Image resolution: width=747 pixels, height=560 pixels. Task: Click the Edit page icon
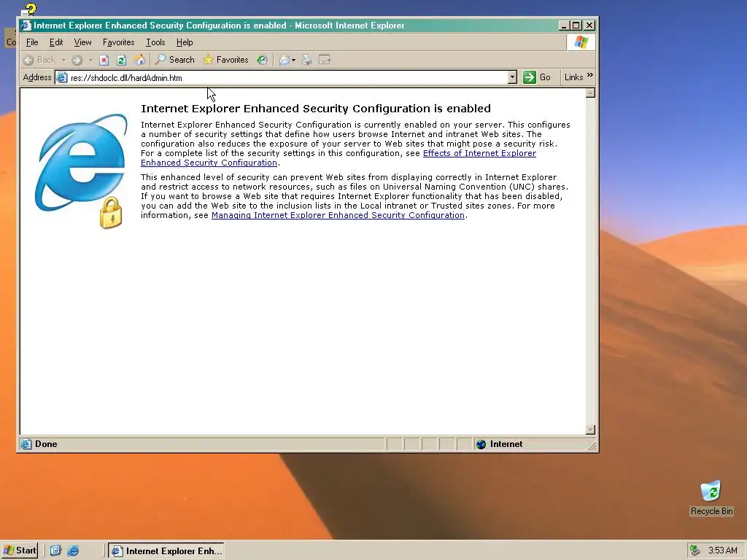point(325,60)
